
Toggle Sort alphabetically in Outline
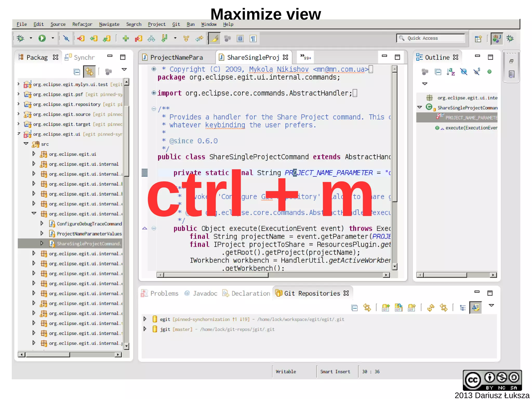coord(451,72)
